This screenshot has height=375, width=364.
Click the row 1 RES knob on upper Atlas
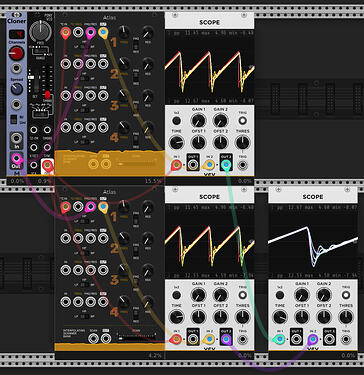point(147,33)
